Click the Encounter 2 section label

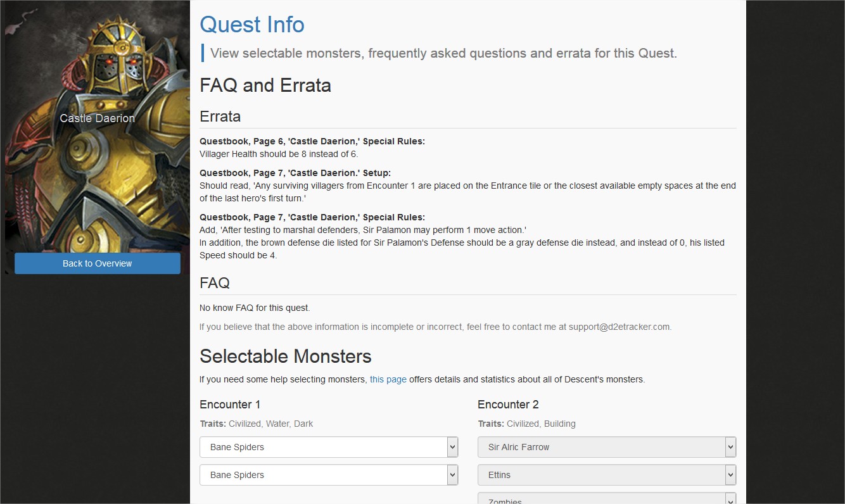click(508, 404)
